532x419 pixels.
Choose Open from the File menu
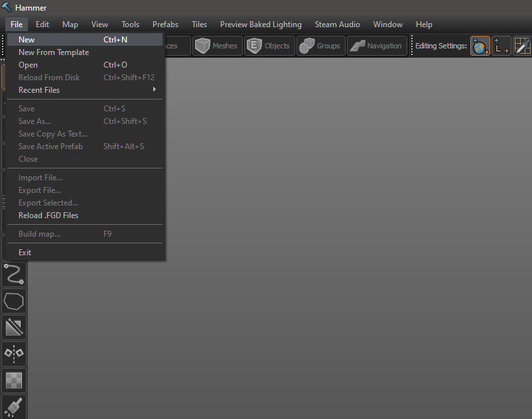[x=85, y=65]
